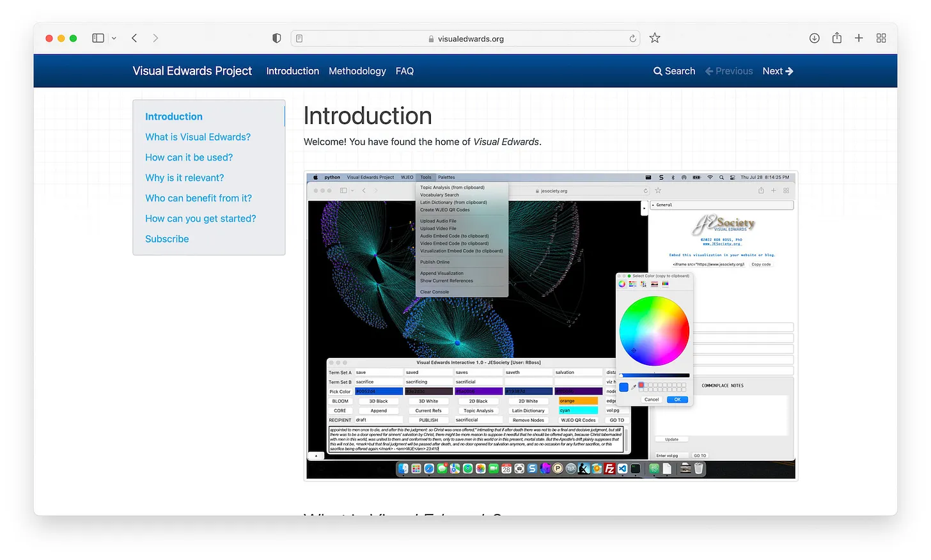
Task: Open the Safari downloads icon
Action: [x=814, y=38]
